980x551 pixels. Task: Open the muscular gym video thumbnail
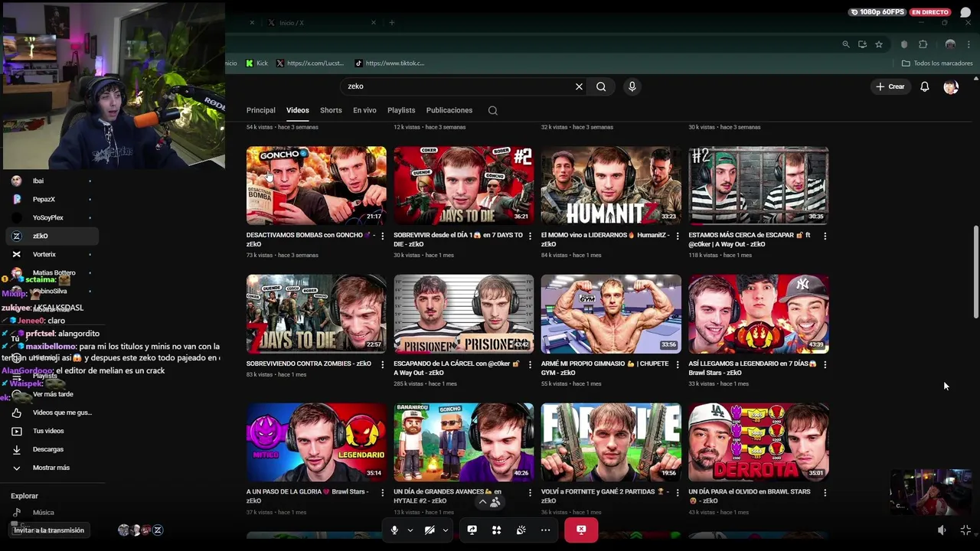point(611,314)
